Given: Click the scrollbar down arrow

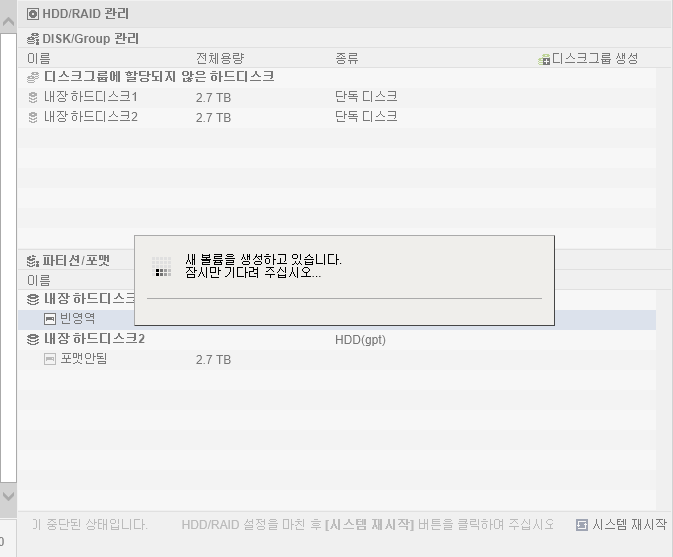Looking at the screenshot, I should point(8,496).
